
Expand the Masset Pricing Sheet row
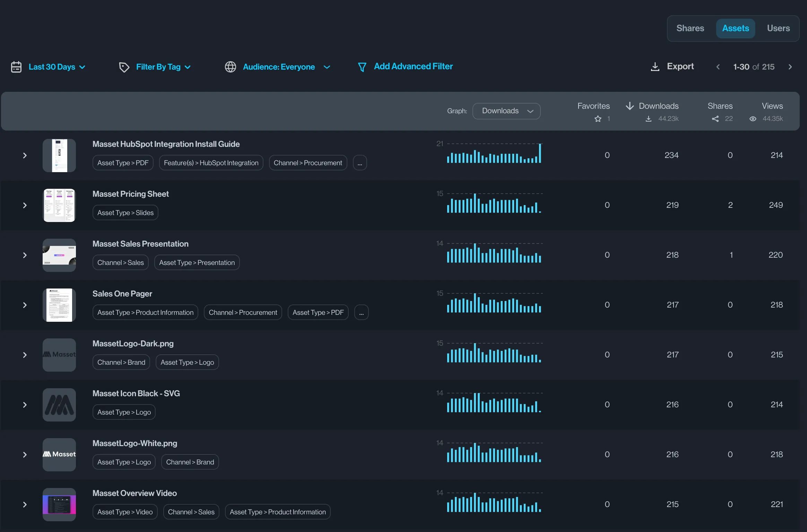point(25,205)
